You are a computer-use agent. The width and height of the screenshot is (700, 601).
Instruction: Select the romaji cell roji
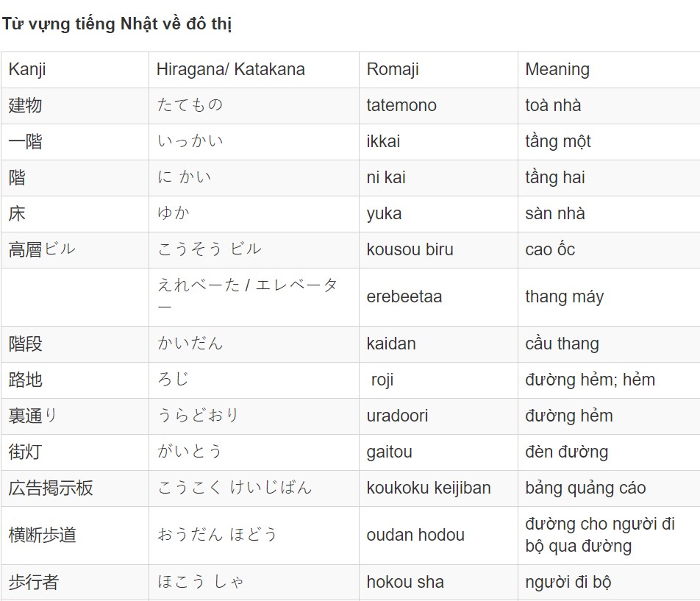pyautogui.click(x=438, y=380)
